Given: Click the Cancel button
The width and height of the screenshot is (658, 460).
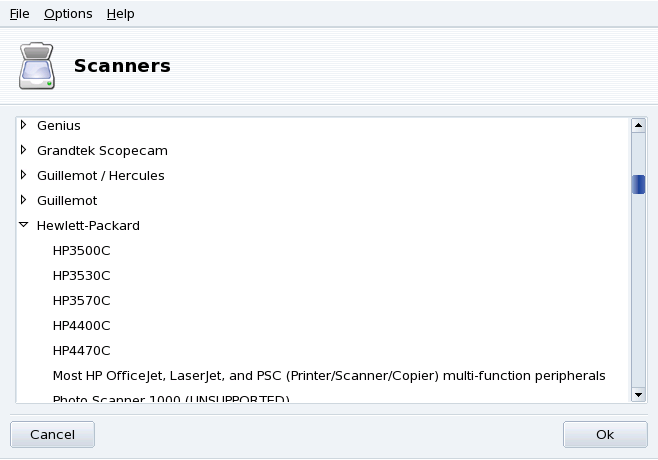Looking at the screenshot, I should coord(52,435).
